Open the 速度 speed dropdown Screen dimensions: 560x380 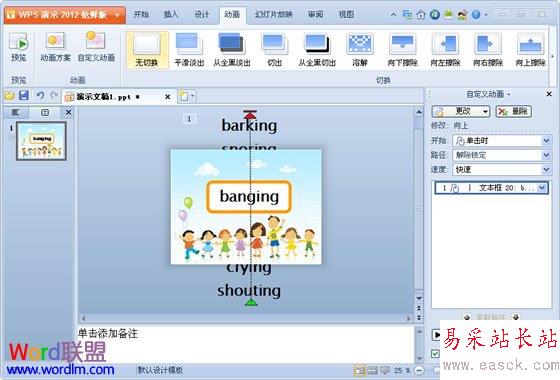(546, 169)
